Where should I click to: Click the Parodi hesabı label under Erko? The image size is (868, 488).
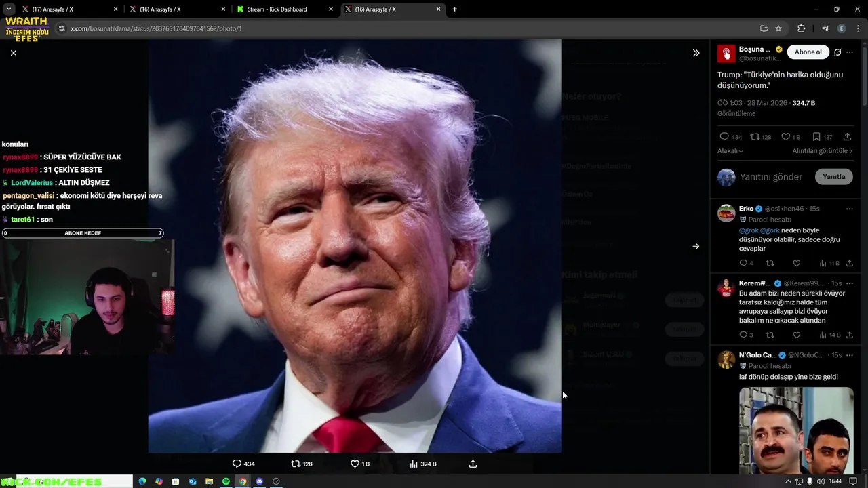click(770, 220)
